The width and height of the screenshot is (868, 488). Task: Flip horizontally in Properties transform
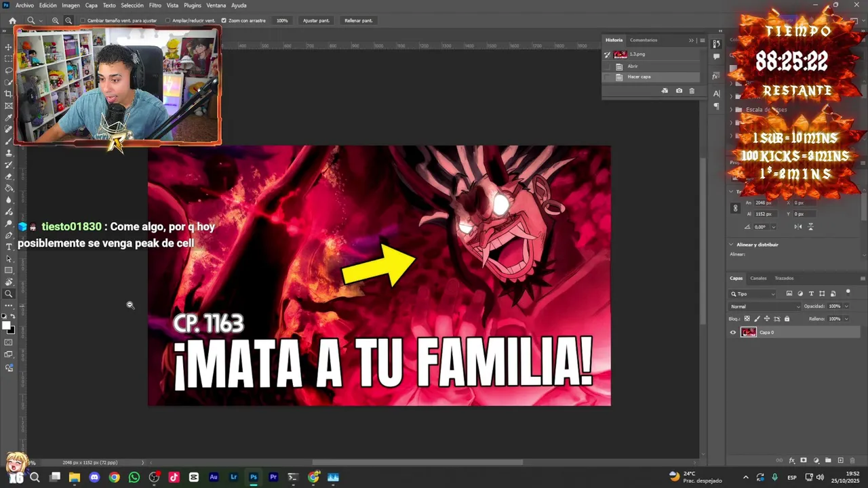[x=798, y=226]
